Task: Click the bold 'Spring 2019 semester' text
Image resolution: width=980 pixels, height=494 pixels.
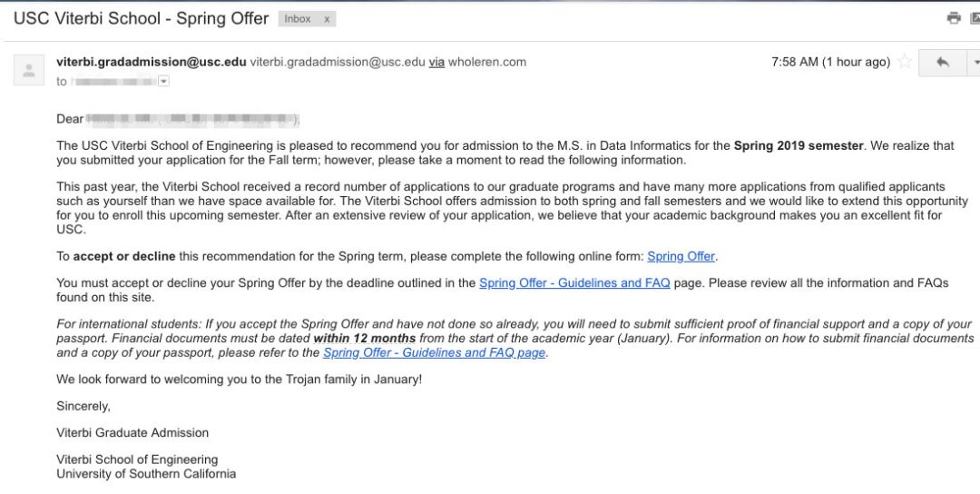Action: 799,145
